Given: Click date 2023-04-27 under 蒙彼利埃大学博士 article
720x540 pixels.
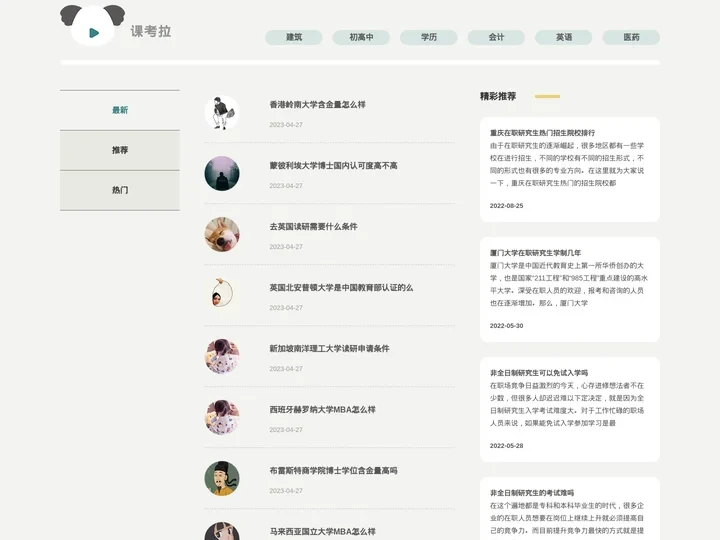Looking at the screenshot, I should tap(286, 186).
